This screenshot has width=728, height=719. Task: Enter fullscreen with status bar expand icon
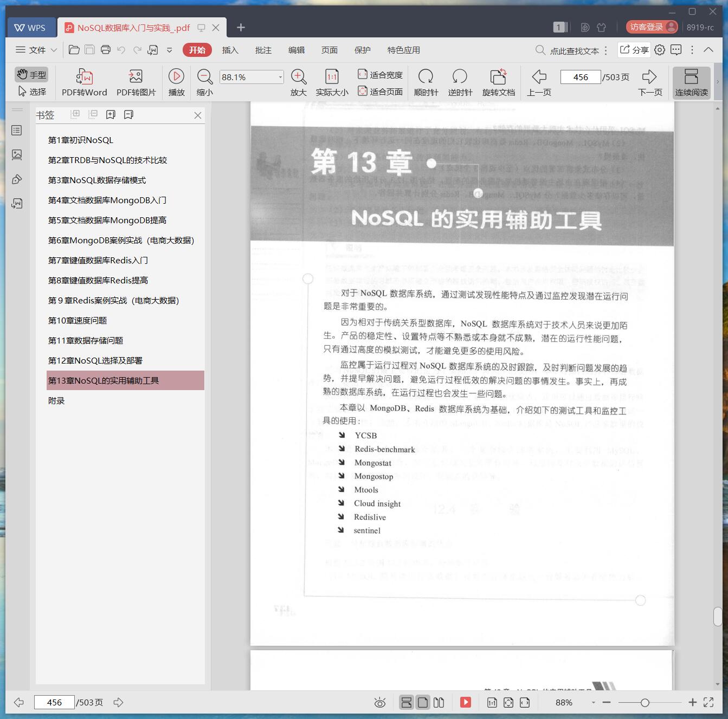coord(708,703)
